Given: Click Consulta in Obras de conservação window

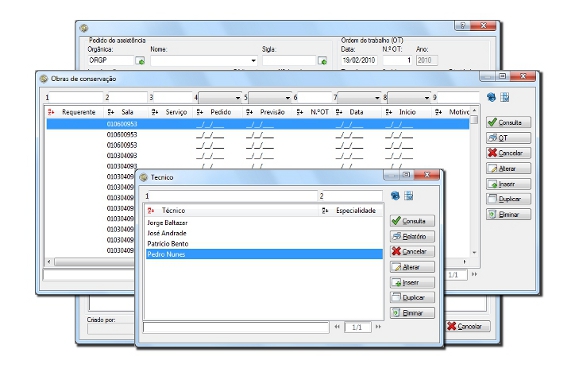Looking at the screenshot, I should pyautogui.click(x=508, y=123).
